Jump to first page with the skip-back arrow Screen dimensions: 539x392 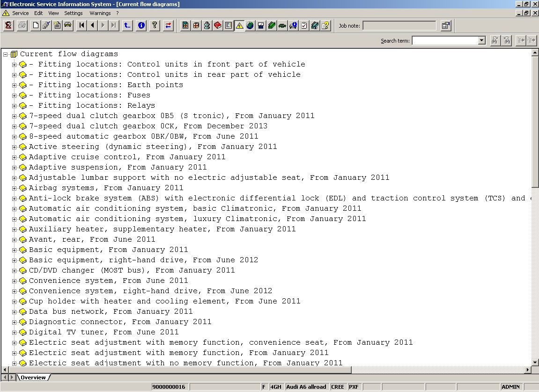click(x=81, y=25)
